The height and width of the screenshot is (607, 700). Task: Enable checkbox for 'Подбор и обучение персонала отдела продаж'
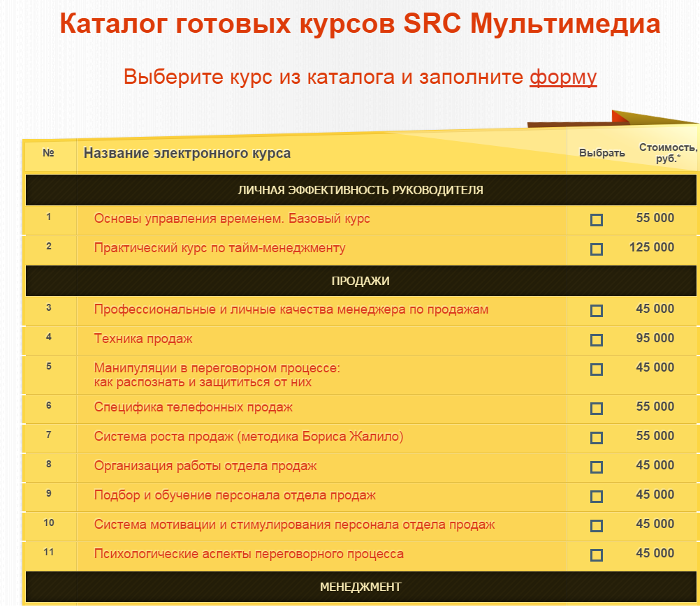point(597,497)
